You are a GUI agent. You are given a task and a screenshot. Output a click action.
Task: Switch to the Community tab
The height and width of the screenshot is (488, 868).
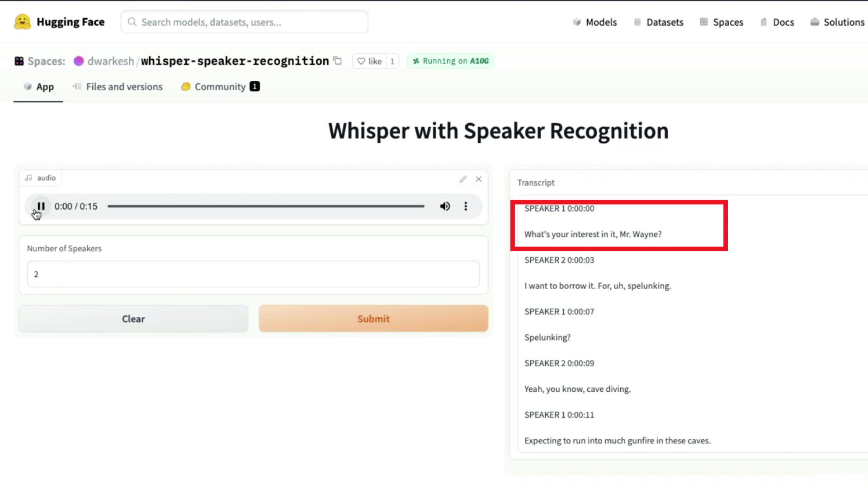[x=220, y=87]
